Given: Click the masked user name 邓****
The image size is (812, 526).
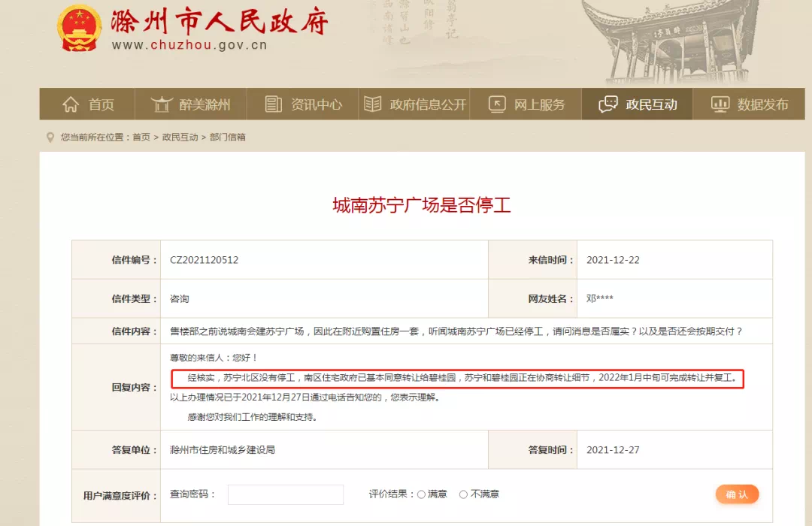Looking at the screenshot, I should (600, 299).
